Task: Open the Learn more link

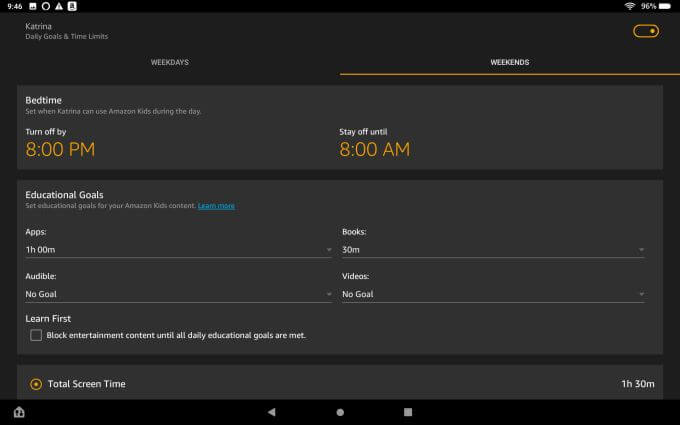Action: pyautogui.click(x=216, y=206)
